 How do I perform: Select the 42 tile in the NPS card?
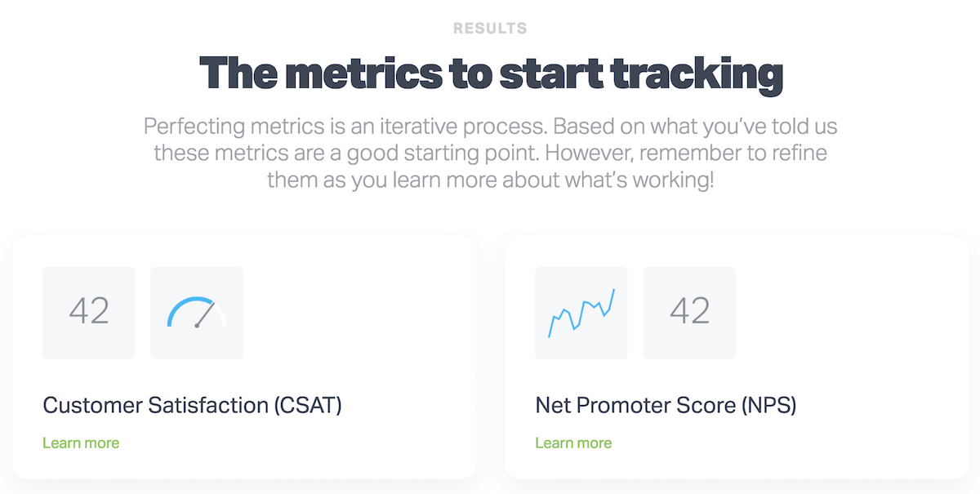pyautogui.click(x=689, y=313)
